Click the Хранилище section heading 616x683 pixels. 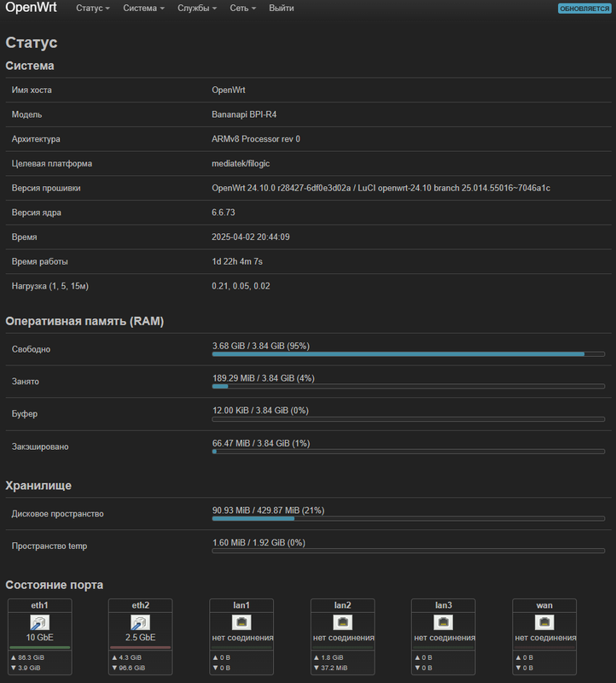pos(38,486)
